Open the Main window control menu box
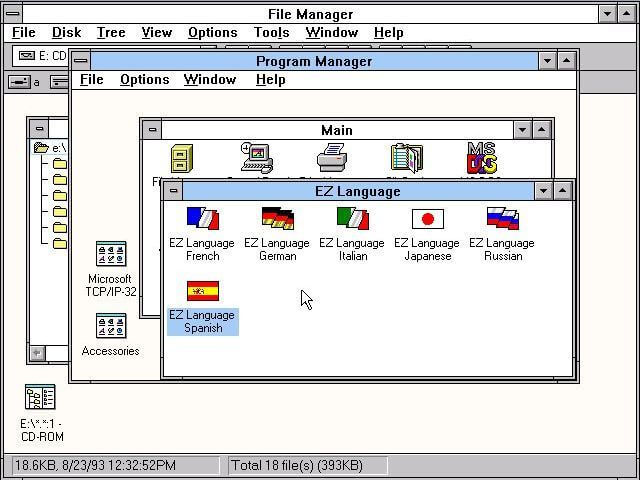This screenshot has height=480, width=640. click(x=153, y=130)
